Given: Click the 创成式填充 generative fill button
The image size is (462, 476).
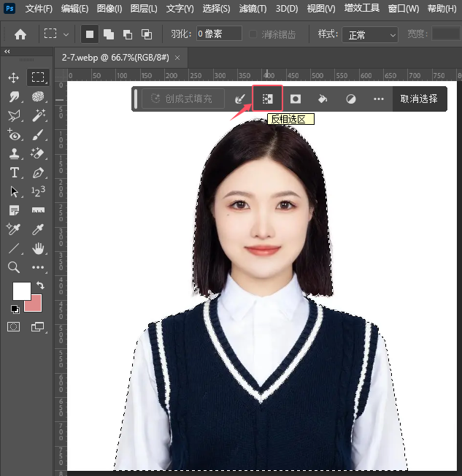Looking at the screenshot, I should [x=183, y=99].
